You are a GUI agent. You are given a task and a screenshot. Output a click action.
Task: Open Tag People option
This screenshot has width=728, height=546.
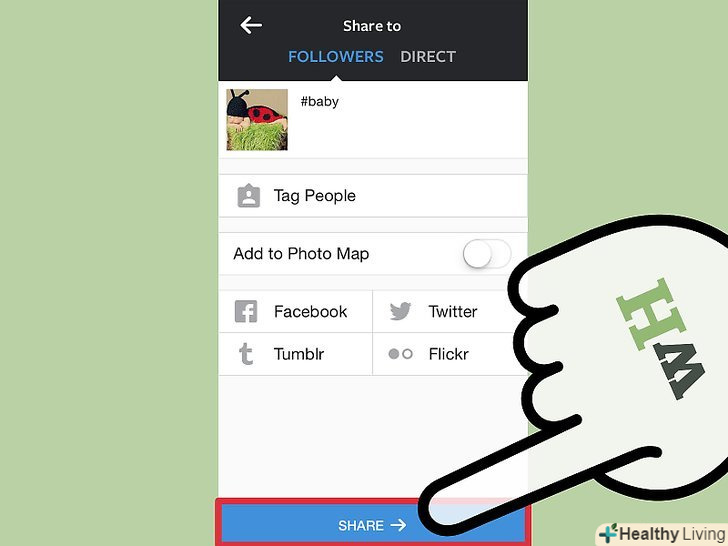[x=373, y=195]
